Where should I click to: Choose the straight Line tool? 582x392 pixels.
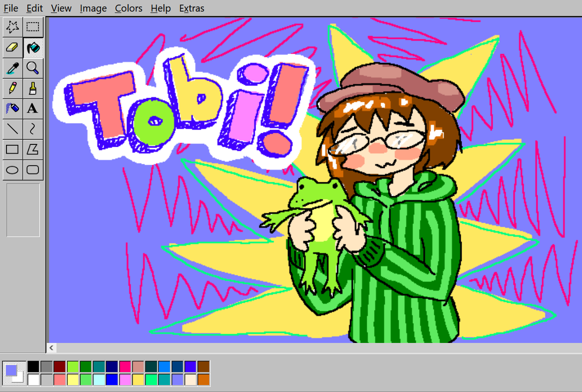pyautogui.click(x=13, y=129)
